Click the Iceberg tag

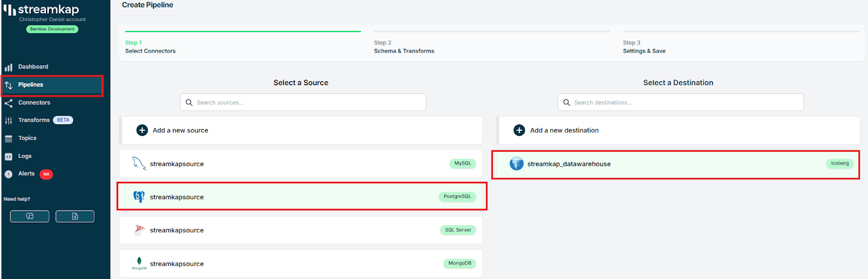pyautogui.click(x=840, y=163)
